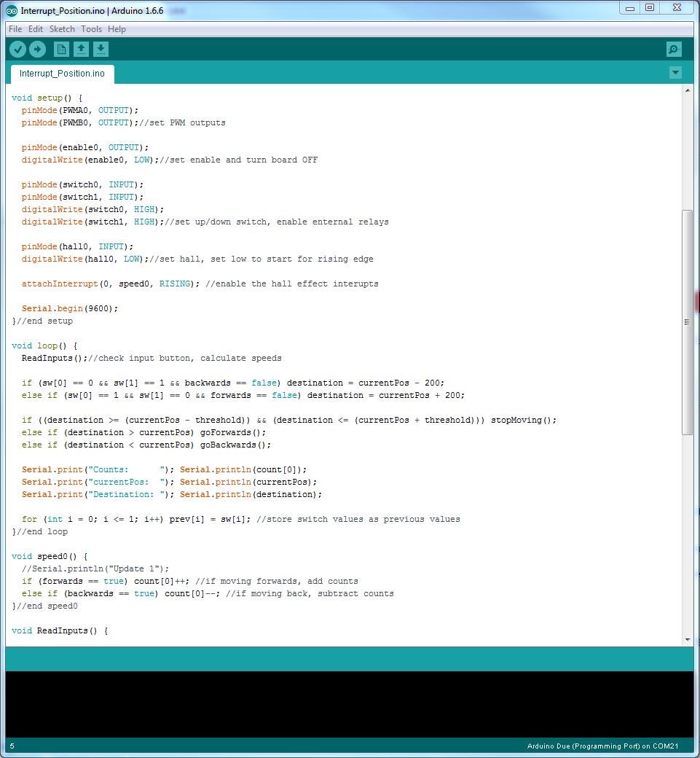Click the '}//end speed0' line
The height and width of the screenshot is (758, 700).
[x=45, y=606]
